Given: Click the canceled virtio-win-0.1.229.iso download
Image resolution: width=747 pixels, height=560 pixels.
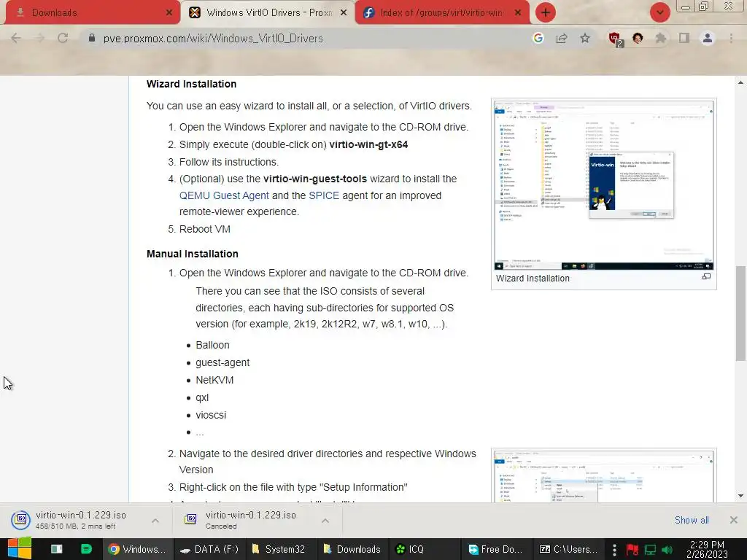Looking at the screenshot, I should tap(248, 520).
